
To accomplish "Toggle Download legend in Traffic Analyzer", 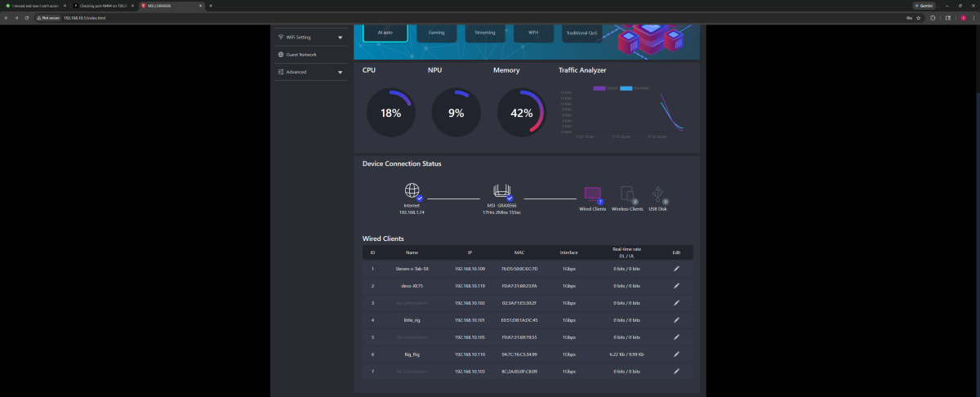I will [x=635, y=87].
